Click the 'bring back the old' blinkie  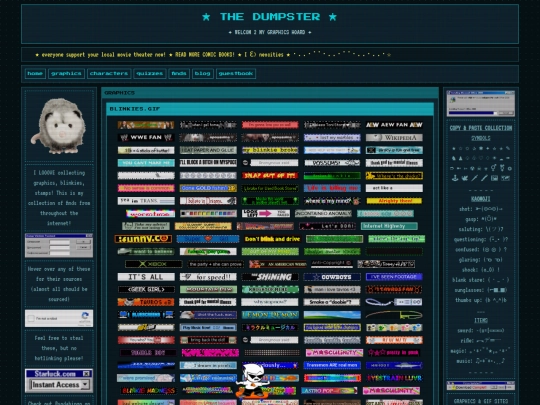[208, 340]
